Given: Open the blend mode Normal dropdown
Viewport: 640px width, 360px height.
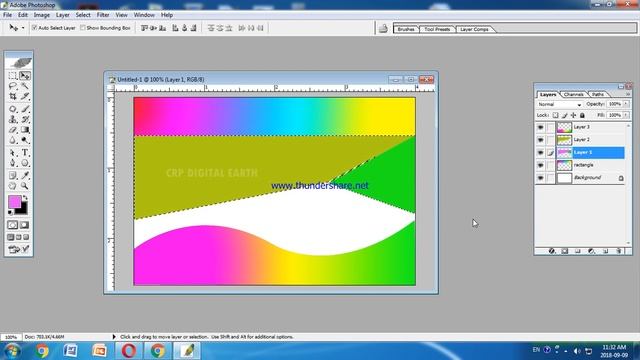Looking at the screenshot, I should pos(559,104).
